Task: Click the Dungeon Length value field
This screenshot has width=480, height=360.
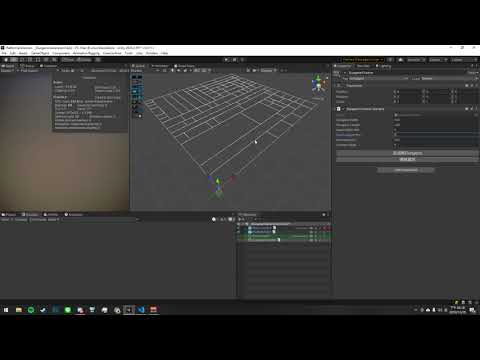Action: coord(435,125)
